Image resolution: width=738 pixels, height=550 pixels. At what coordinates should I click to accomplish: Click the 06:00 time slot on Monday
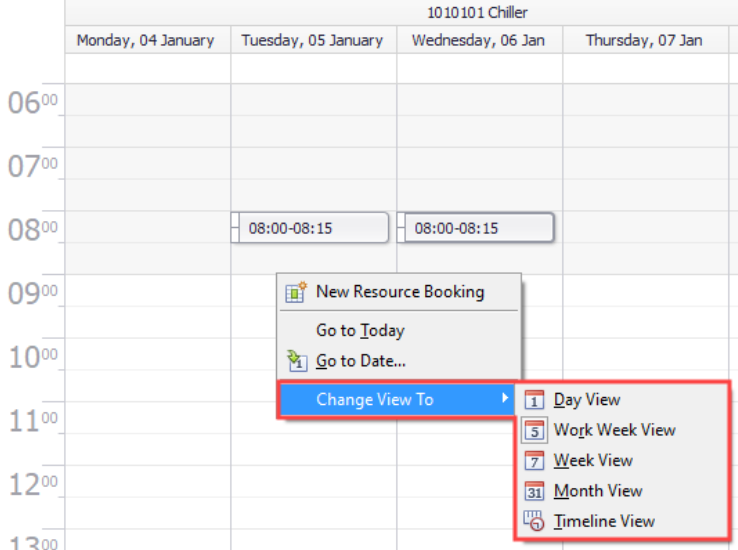147,102
